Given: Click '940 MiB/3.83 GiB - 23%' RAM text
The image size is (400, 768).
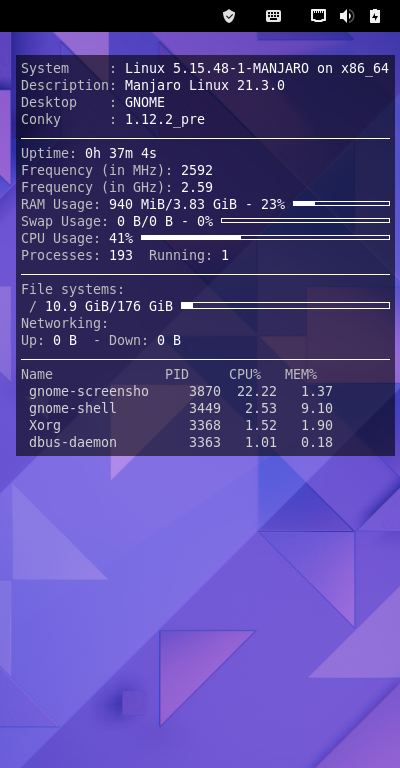Looking at the screenshot, I should [x=197, y=204].
